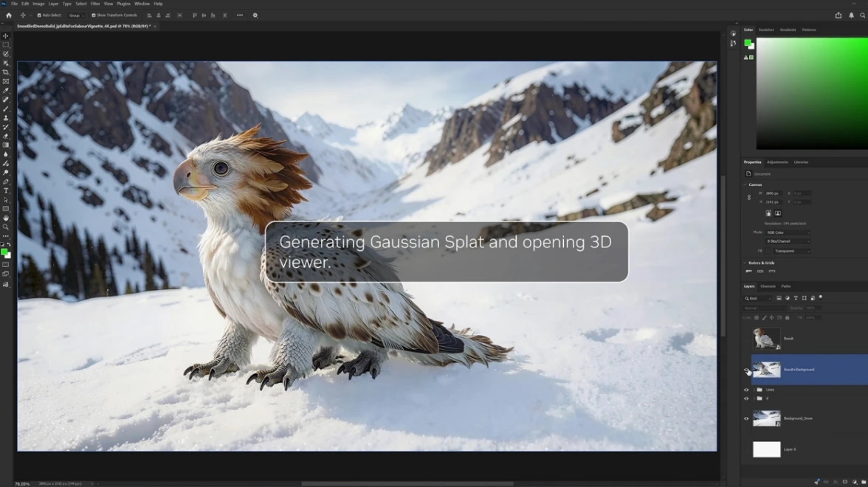868x487 pixels.
Task: Click the link width and height chain icon
Action: click(749, 198)
